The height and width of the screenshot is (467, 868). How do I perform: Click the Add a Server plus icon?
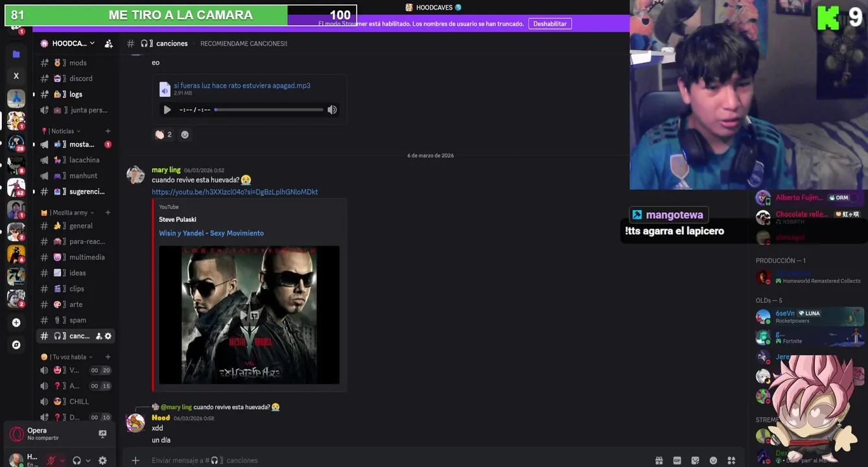point(16,322)
